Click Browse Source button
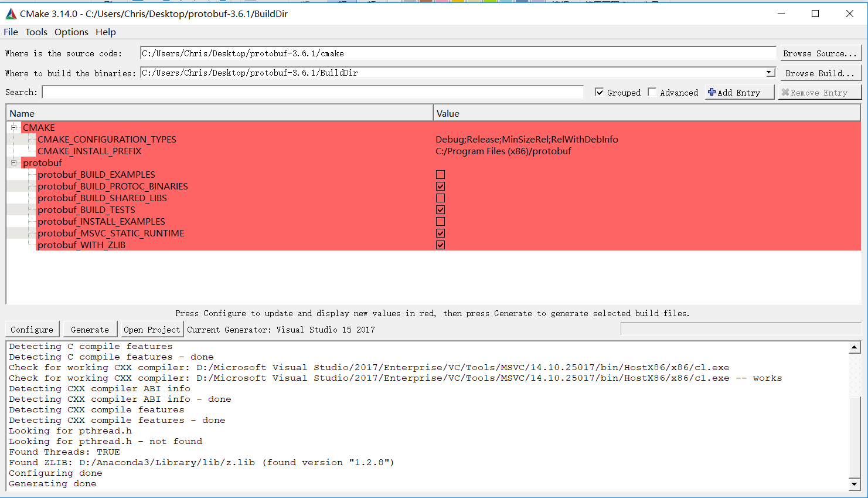Viewport: 868px width, 498px height. (x=821, y=53)
